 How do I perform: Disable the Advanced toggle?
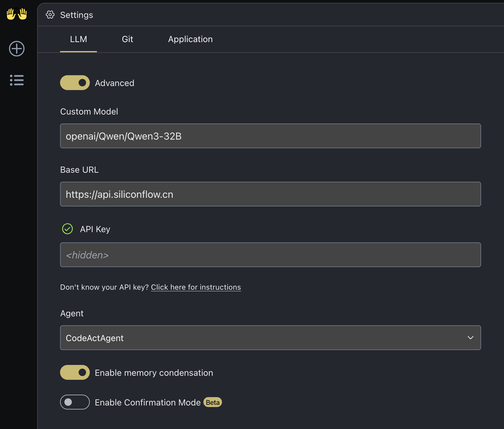pos(75,83)
